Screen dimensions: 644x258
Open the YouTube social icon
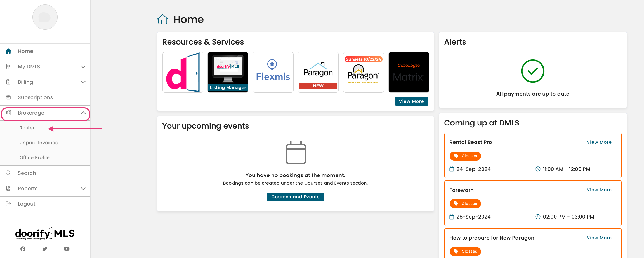point(67,249)
